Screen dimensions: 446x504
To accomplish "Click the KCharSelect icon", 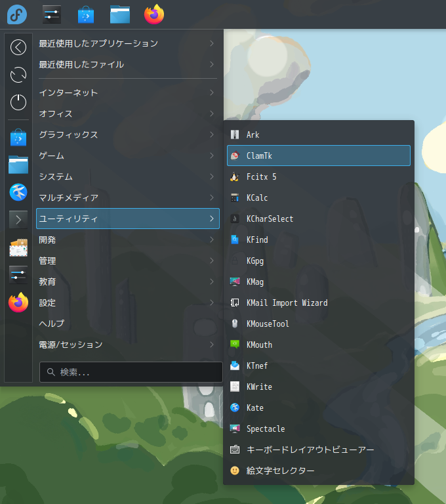I will point(235,219).
